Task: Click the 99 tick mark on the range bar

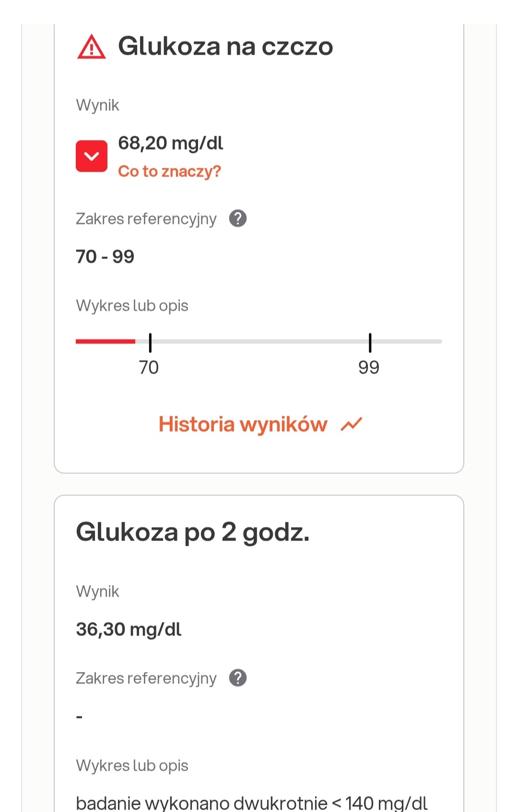Action: point(370,342)
